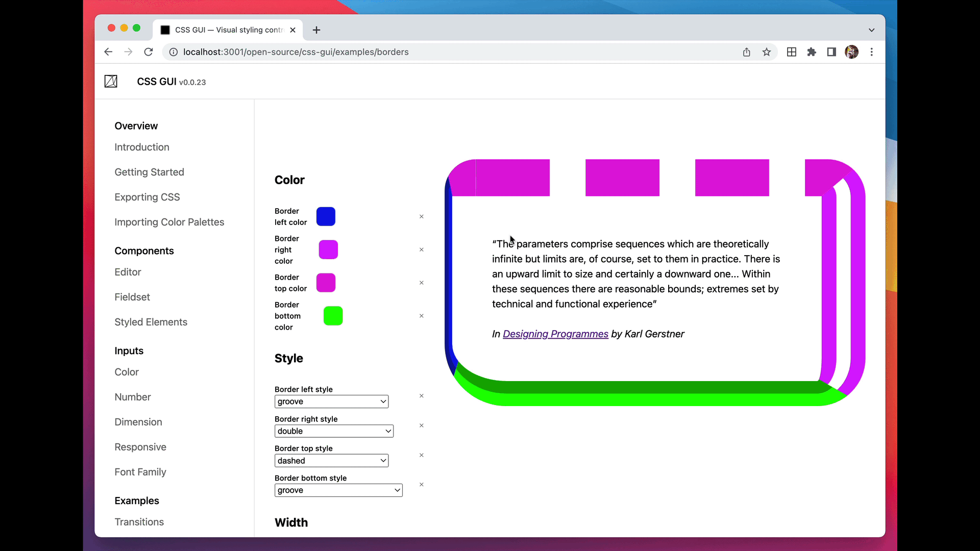This screenshot has width=980, height=551.
Task: Open the Chrome three-dot menu
Action: click(x=872, y=52)
